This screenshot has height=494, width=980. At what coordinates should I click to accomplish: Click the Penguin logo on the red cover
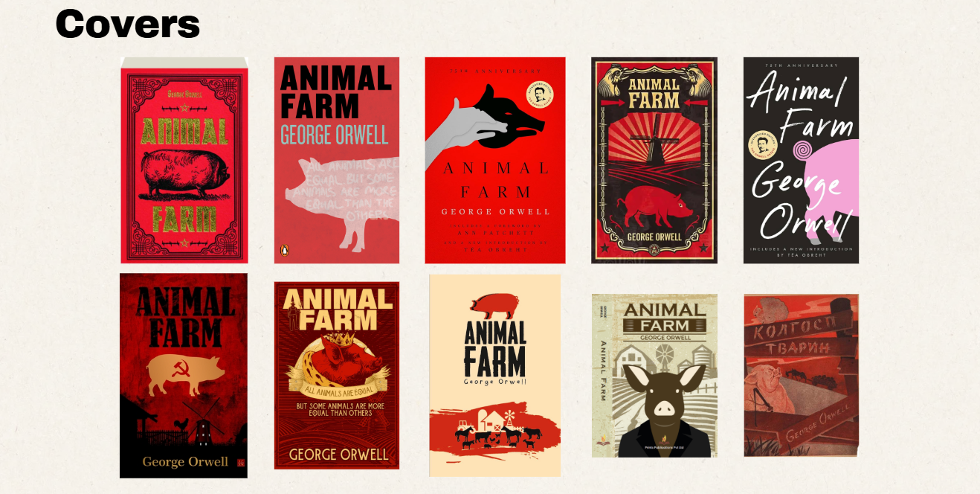pyautogui.click(x=283, y=251)
